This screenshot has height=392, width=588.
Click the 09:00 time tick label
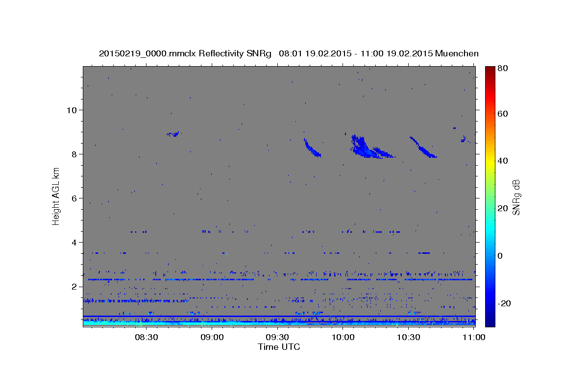212,337
